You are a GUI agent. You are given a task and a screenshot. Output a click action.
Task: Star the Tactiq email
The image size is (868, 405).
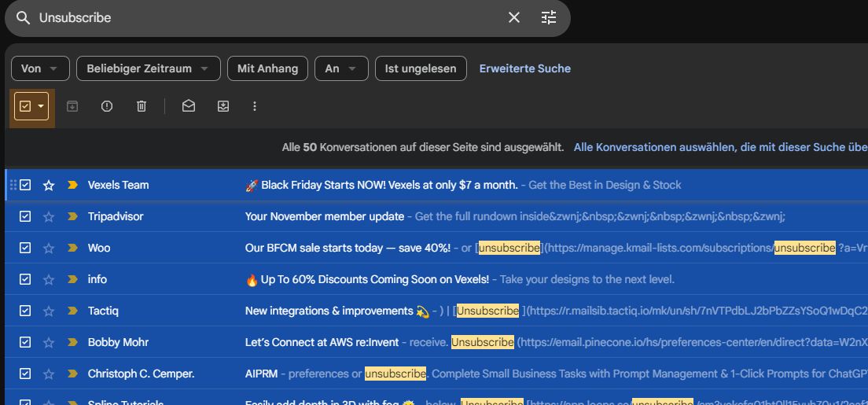click(49, 311)
